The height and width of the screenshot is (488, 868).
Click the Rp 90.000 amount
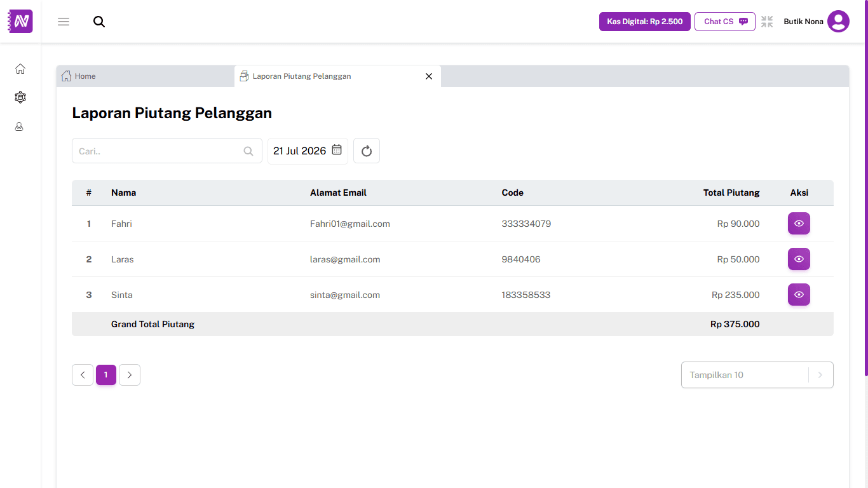coord(738,224)
